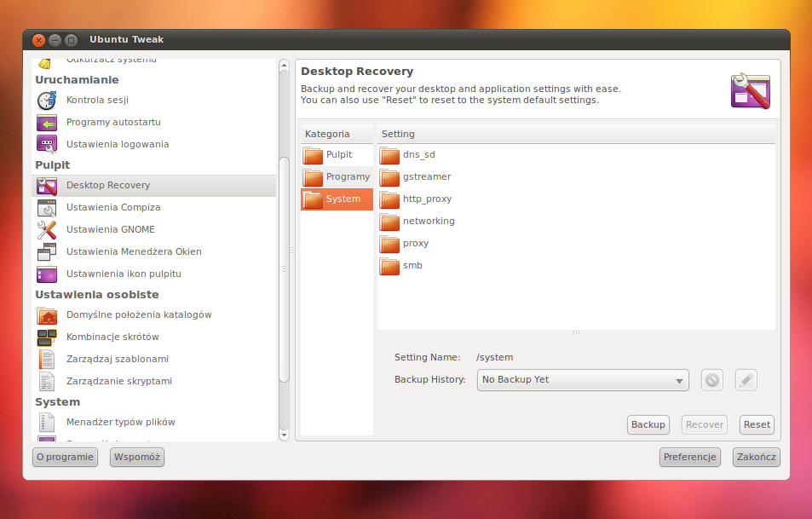Open the O programie dialog
Viewport: 812px width, 519px height.
(65, 458)
